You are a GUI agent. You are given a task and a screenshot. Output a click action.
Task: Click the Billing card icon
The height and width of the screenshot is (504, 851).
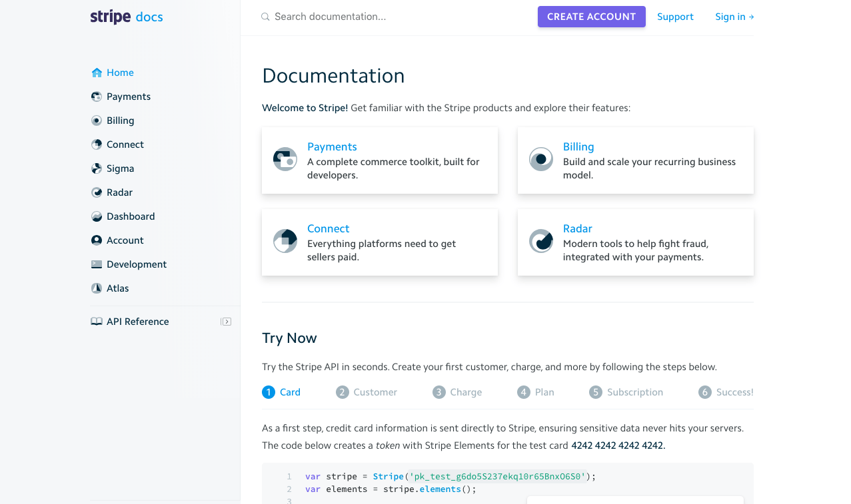pos(541,159)
